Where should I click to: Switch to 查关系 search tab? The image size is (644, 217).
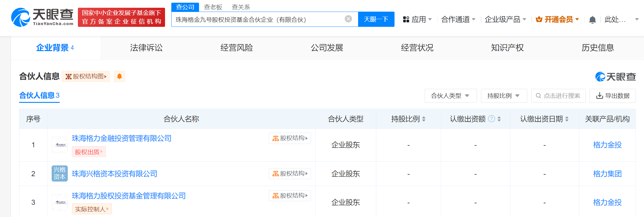coord(241,7)
